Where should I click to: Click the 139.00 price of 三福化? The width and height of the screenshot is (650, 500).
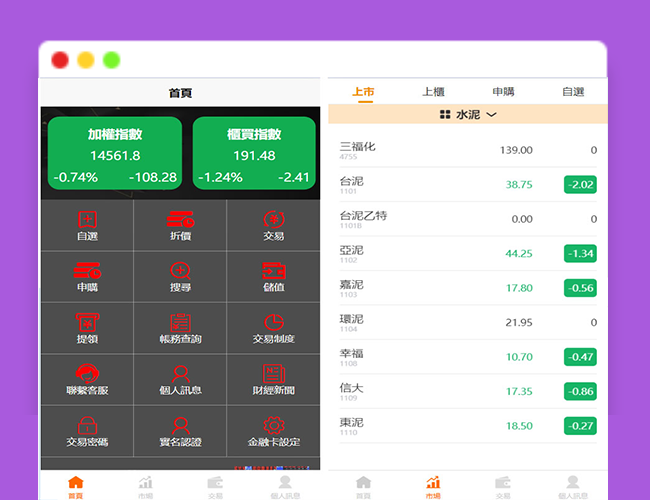pos(516,150)
